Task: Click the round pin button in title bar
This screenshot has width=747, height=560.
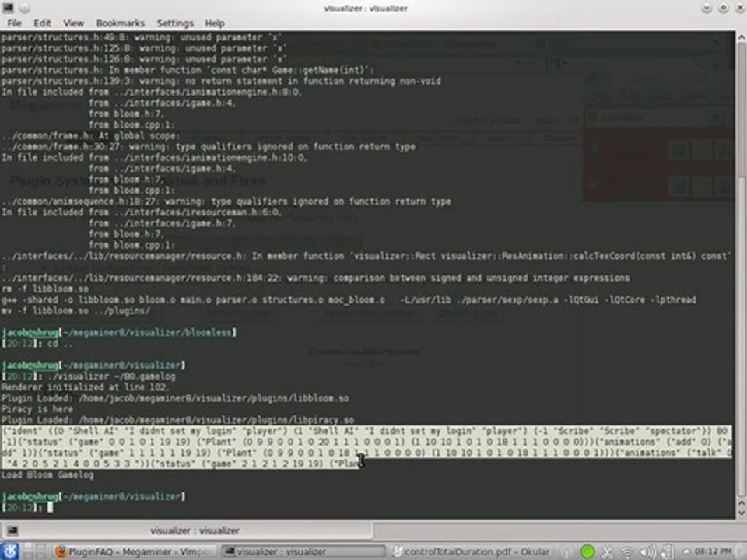Action: 25,8
